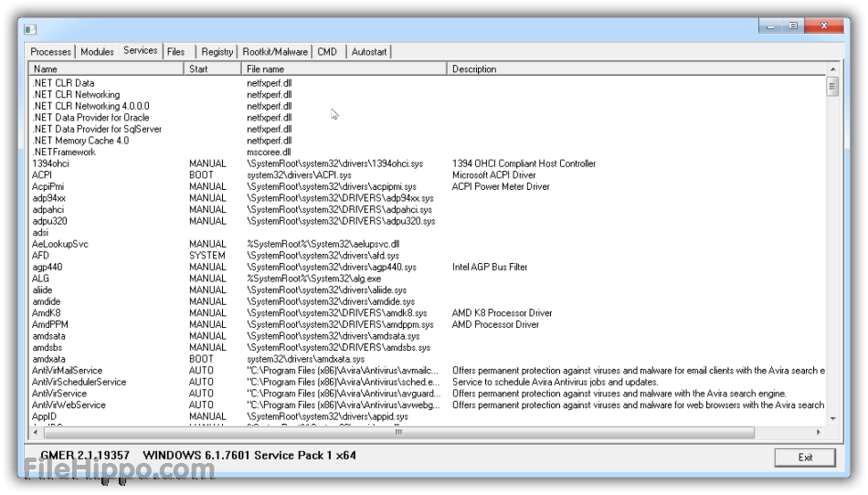Open the Autostart tab
The width and height of the screenshot is (868, 495).
coord(369,51)
